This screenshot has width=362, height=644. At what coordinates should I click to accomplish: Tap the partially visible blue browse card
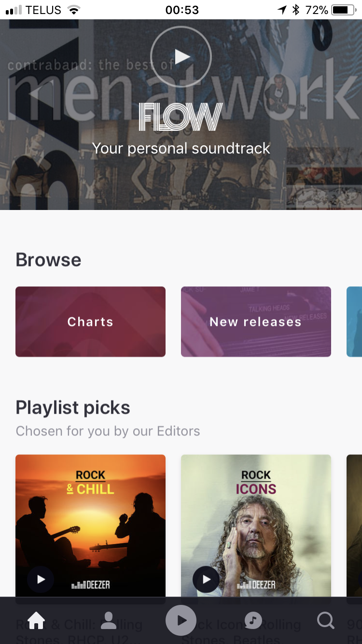(355, 322)
